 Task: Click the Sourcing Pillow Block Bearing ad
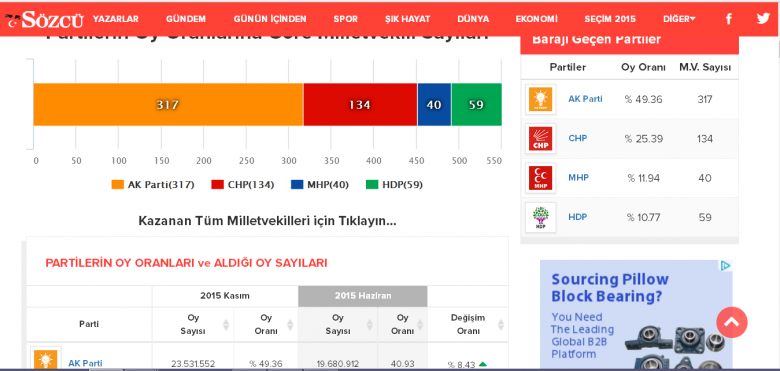(x=636, y=315)
